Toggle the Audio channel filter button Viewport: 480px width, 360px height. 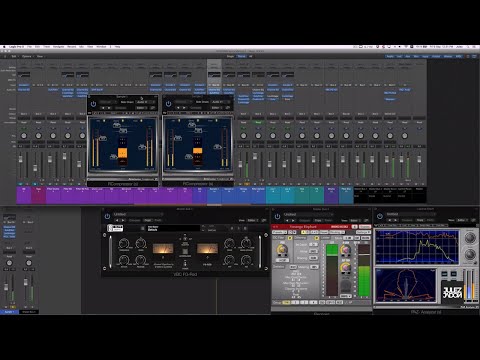pos(390,56)
